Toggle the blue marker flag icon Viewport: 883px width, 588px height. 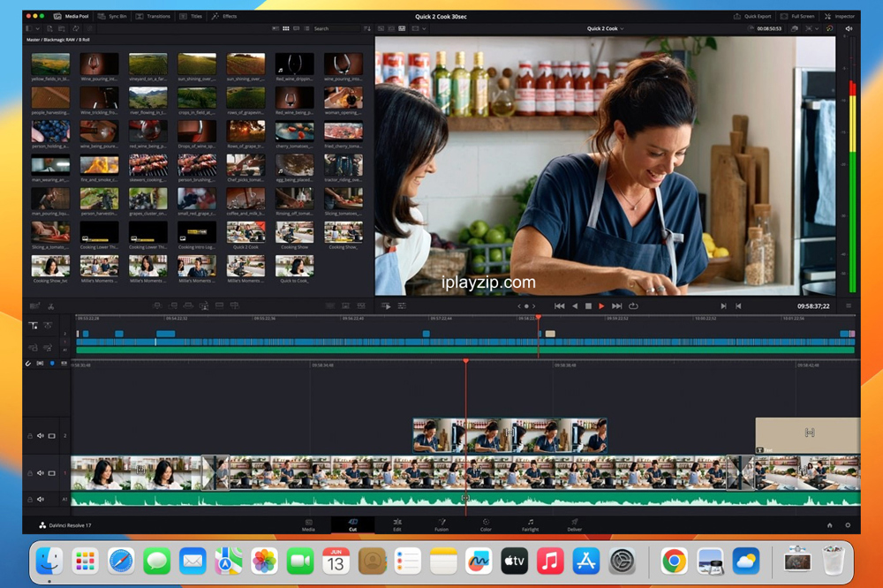pyautogui.click(x=52, y=363)
